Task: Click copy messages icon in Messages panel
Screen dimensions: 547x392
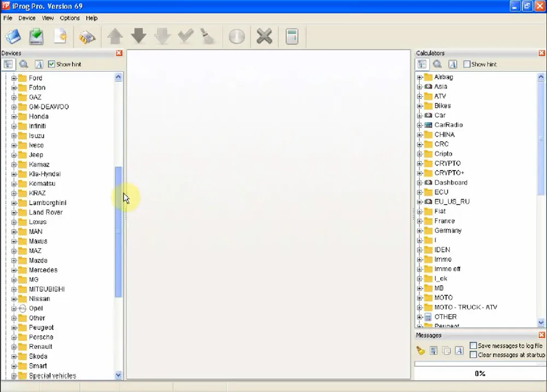Action: tap(446, 350)
